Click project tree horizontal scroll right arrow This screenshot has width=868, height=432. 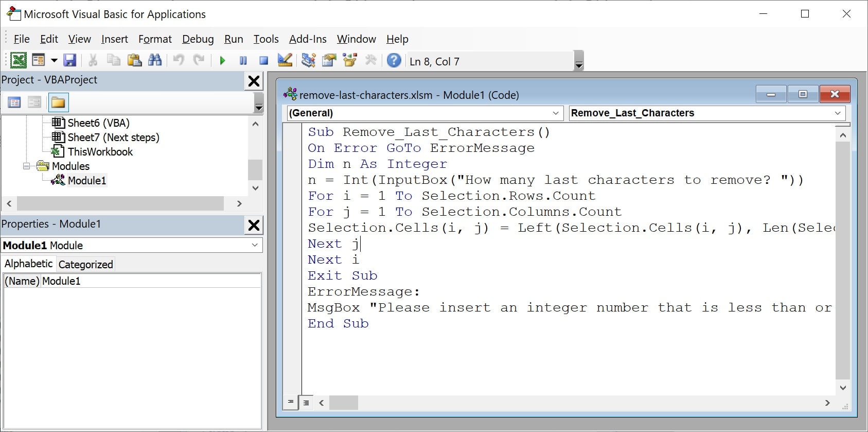239,204
